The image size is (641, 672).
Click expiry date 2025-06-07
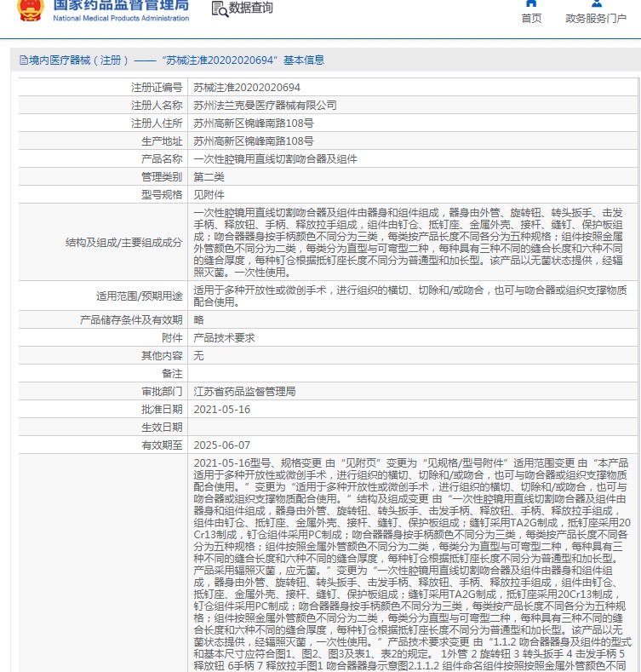pyautogui.click(x=222, y=445)
